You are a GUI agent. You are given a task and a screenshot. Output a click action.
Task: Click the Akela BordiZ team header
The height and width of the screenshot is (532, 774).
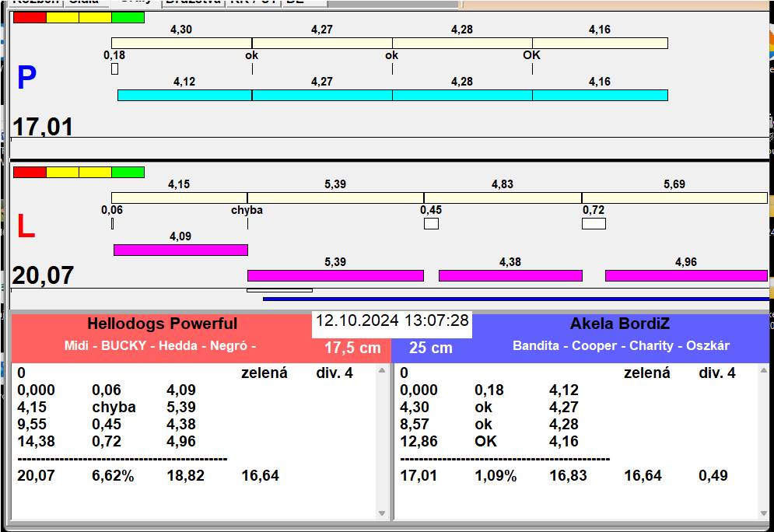[619, 324]
